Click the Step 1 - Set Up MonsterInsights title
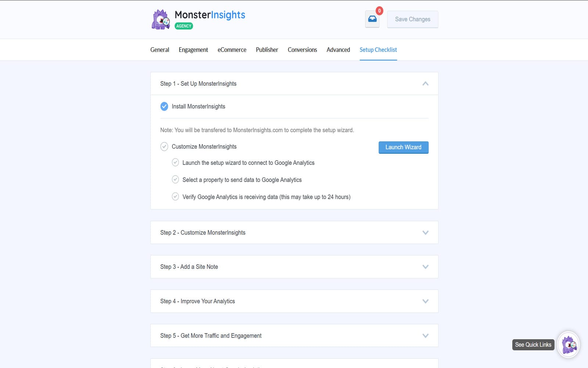588x368 pixels. tap(198, 84)
